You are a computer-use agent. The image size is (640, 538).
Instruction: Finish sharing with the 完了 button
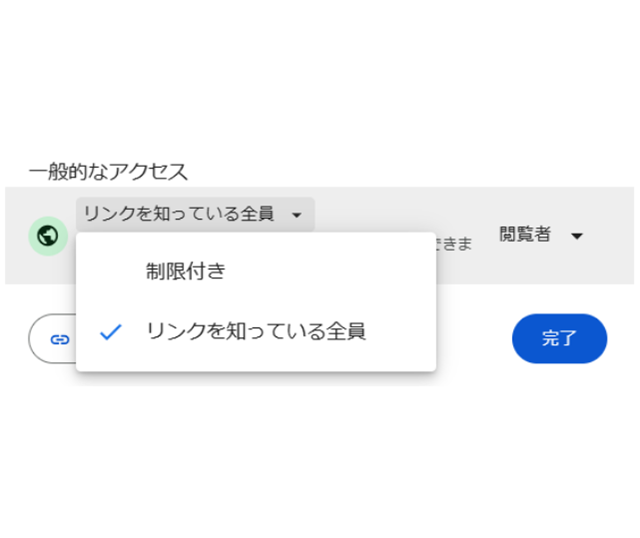[559, 338]
